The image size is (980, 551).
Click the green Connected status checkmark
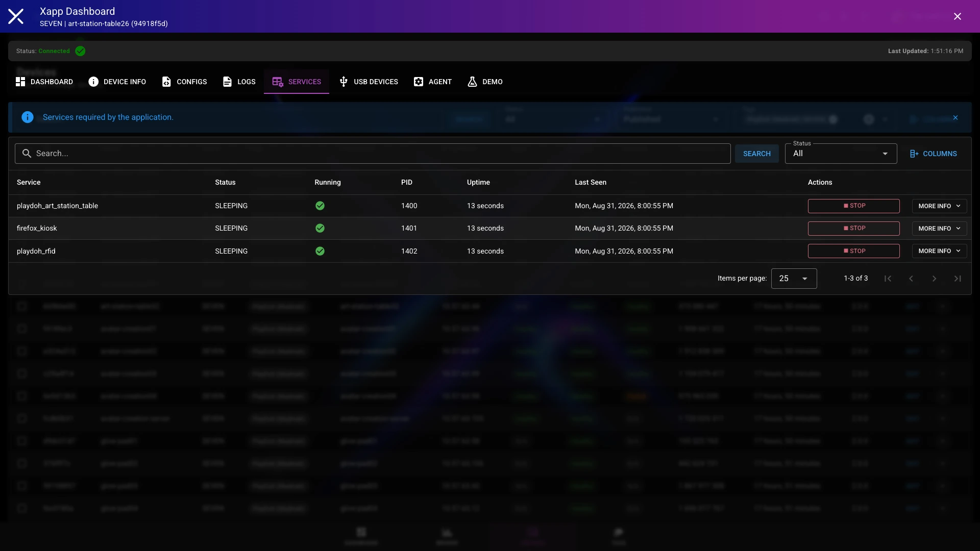(80, 51)
